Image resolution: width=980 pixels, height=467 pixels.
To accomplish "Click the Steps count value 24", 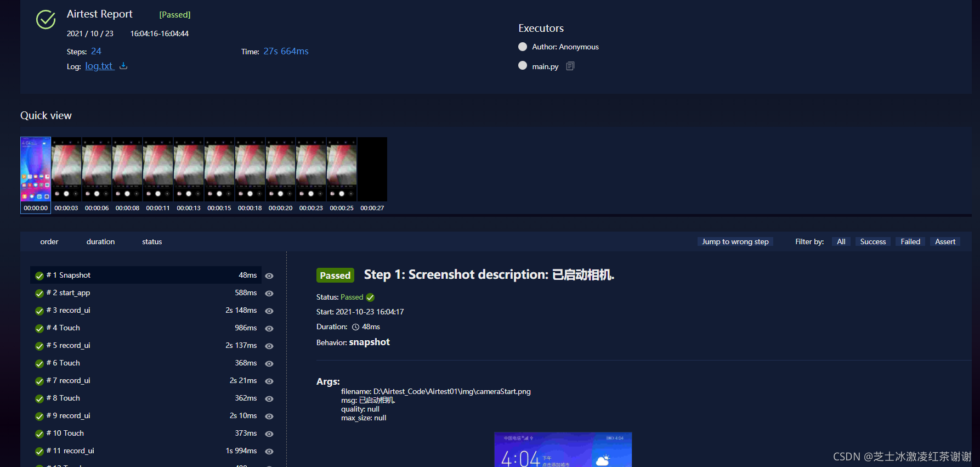I will pos(96,51).
